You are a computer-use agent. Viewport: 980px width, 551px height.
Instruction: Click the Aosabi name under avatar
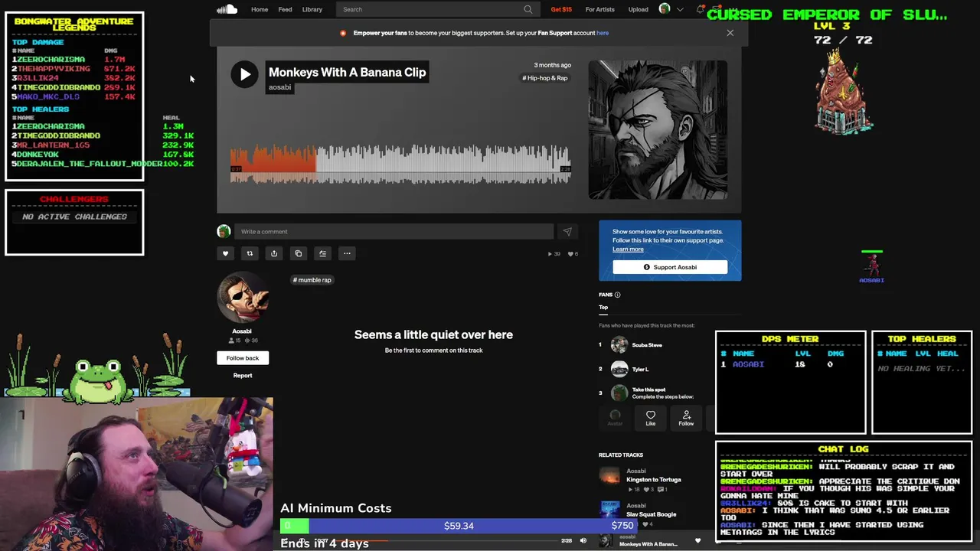(x=242, y=331)
